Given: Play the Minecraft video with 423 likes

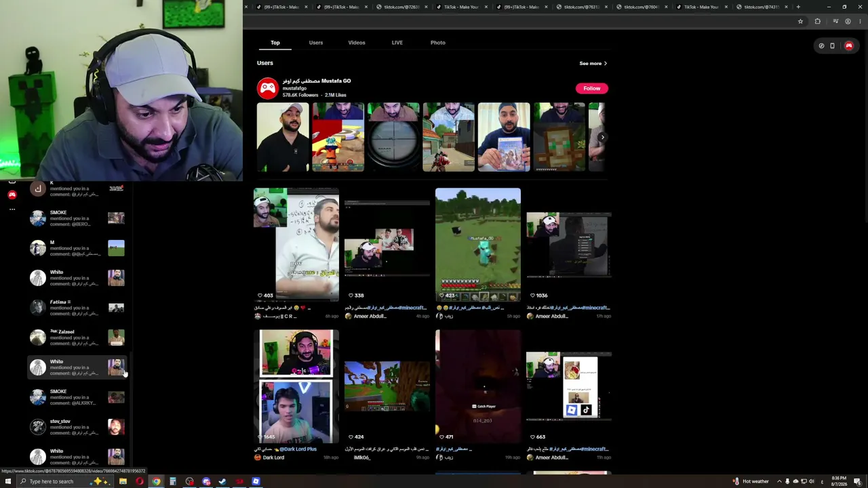Looking at the screenshot, I should click(x=478, y=245).
